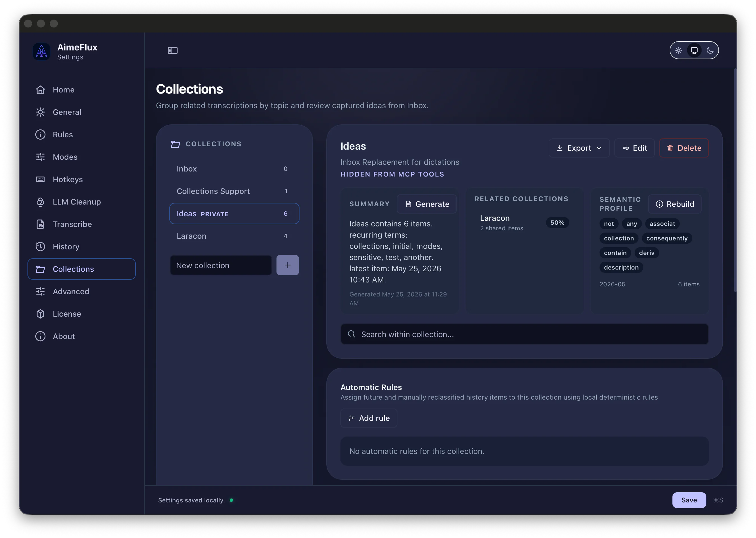Open the Advanced settings page
This screenshot has width=756, height=538.
pos(81,291)
